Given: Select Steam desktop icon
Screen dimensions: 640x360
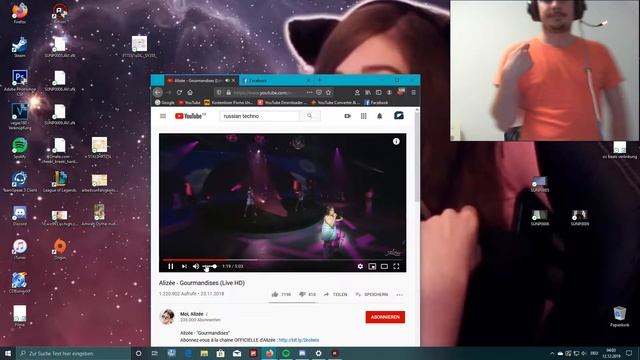Looking at the screenshot, I should pos(20,47).
